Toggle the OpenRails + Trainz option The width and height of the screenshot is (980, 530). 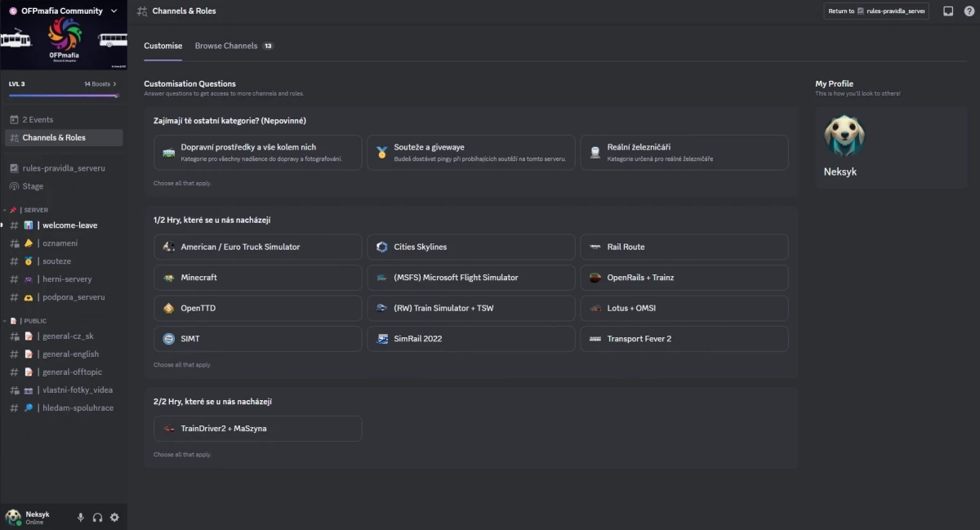(x=684, y=278)
